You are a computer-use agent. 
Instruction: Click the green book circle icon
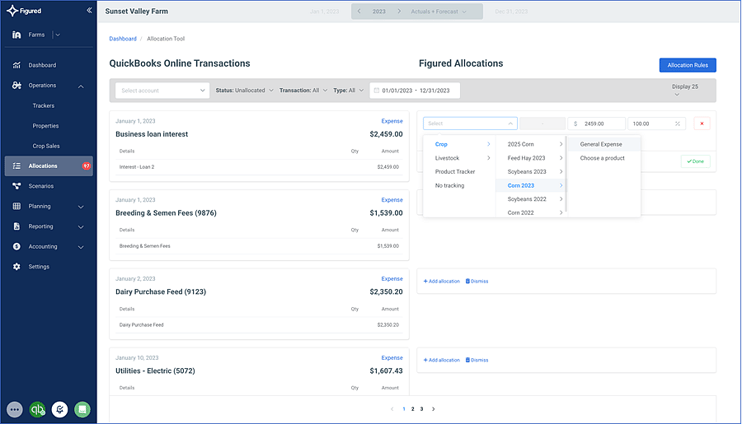82,409
